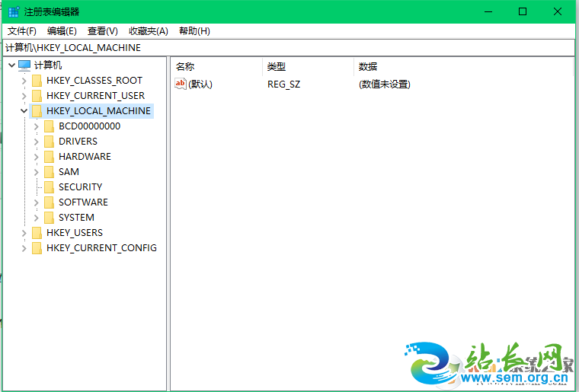Click the (默认) string value icon
Screen dimensions: 579x392
click(181, 84)
